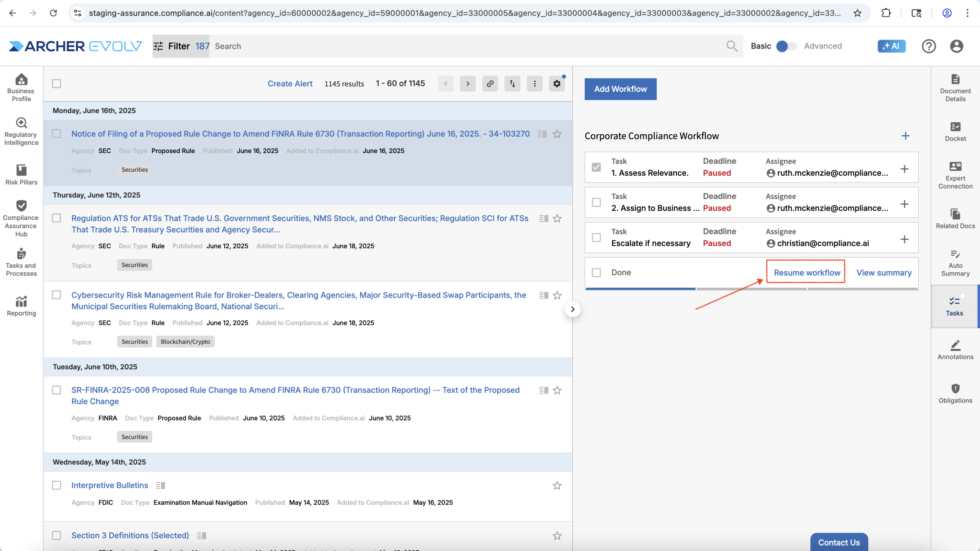Click the Contact Us button
The image size is (980, 551).
pos(839,542)
